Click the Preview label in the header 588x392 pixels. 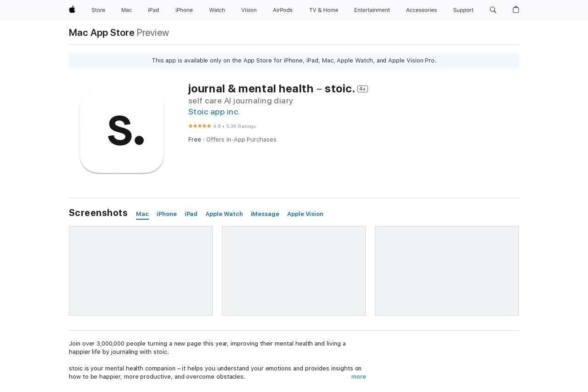coord(153,33)
